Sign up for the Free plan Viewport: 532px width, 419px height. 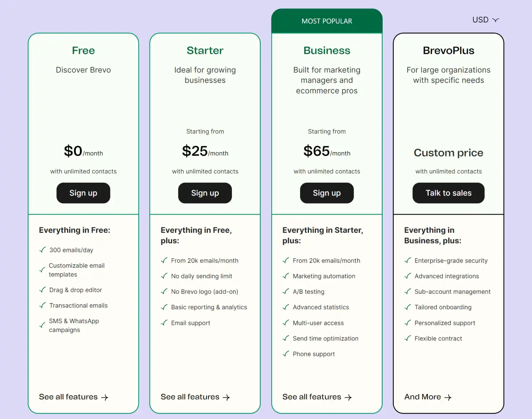click(83, 193)
